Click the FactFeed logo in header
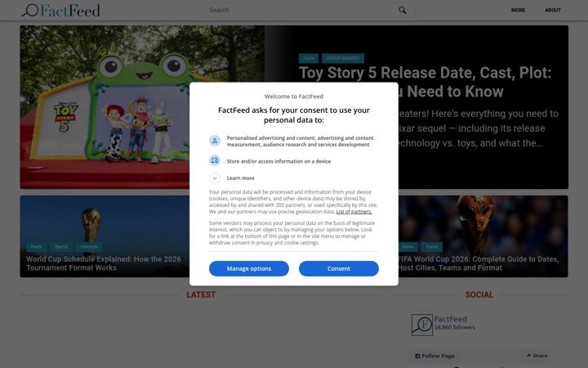Image resolution: width=588 pixels, height=368 pixels. pos(60,10)
